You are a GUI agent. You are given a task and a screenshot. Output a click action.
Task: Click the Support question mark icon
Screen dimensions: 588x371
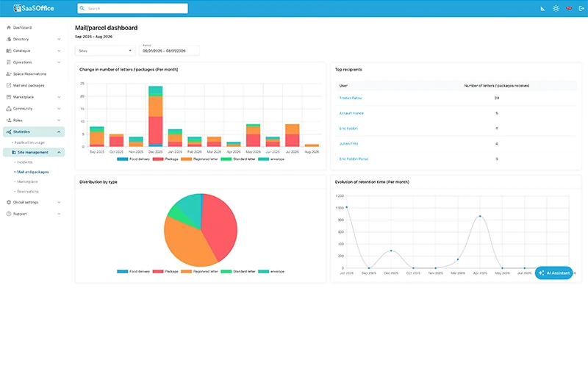[9, 214]
